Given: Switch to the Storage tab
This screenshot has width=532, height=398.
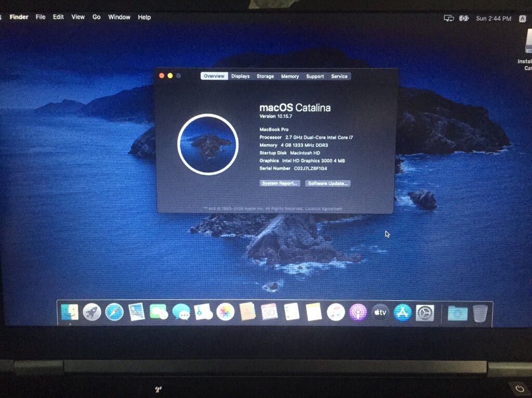Looking at the screenshot, I should click(x=265, y=76).
